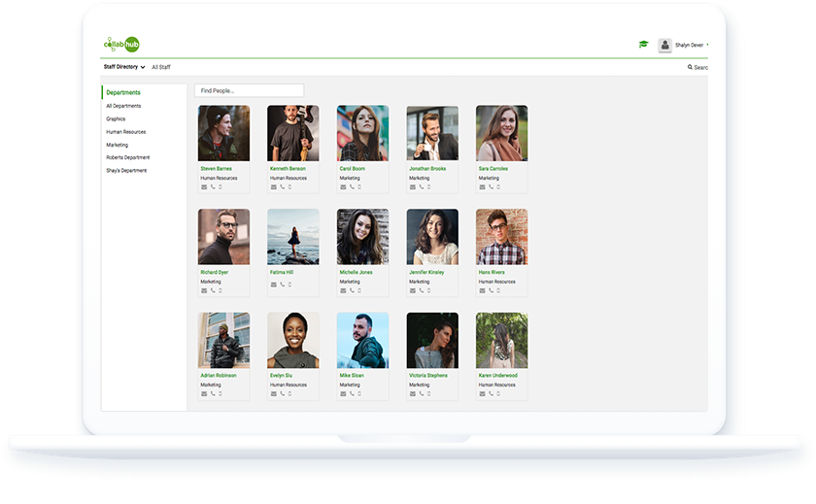Click the email icon for Kenneth Benson
The image size is (816, 504).
coord(273,187)
